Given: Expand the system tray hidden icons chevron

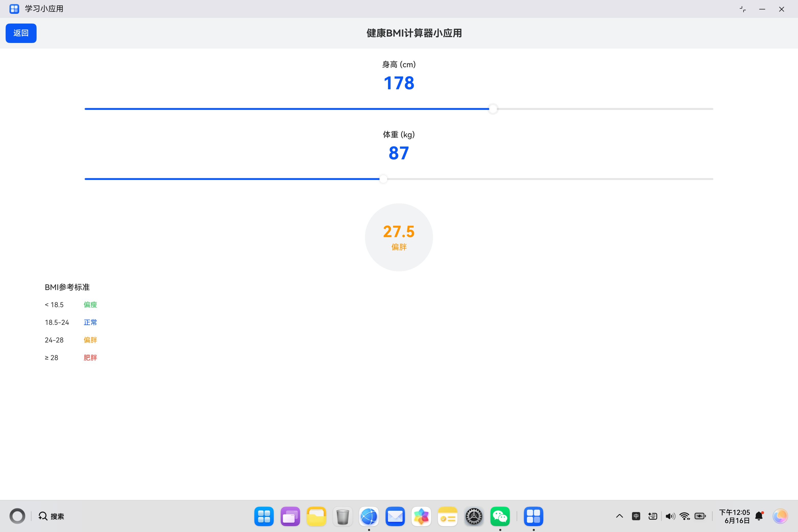Looking at the screenshot, I should pyautogui.click(x=619, y=516).
